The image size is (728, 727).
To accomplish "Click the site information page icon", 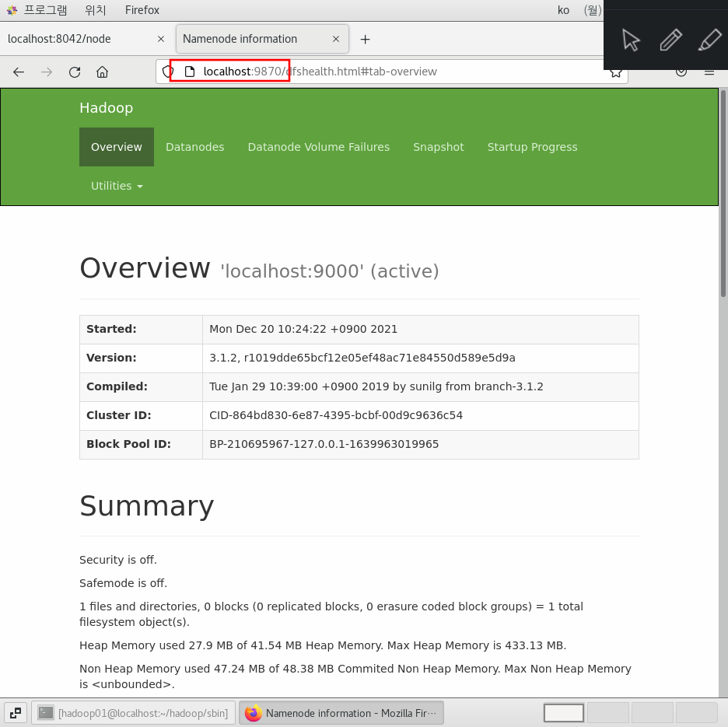I will pyautogui.click(x=190, y=72).
